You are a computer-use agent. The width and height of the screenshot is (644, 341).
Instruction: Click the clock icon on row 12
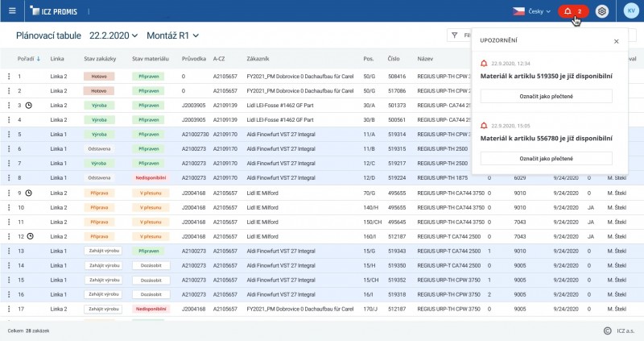pyautogui.click(x=29, y=236)
